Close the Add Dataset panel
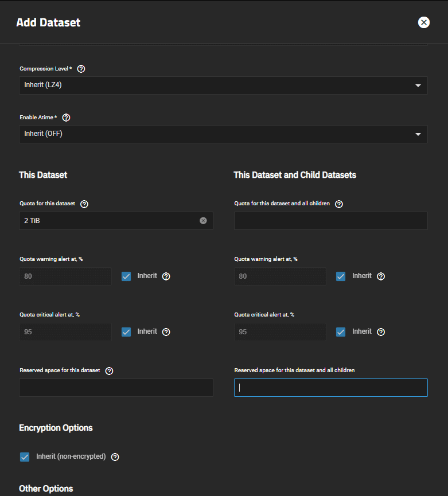The height and width of the screenshot is (496, 448). 424,22
